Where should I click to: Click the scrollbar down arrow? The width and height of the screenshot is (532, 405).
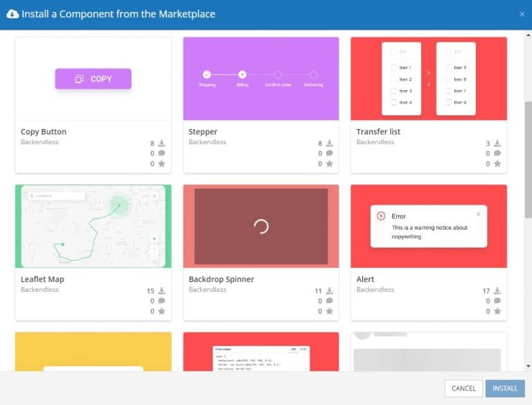coord(528,365)
